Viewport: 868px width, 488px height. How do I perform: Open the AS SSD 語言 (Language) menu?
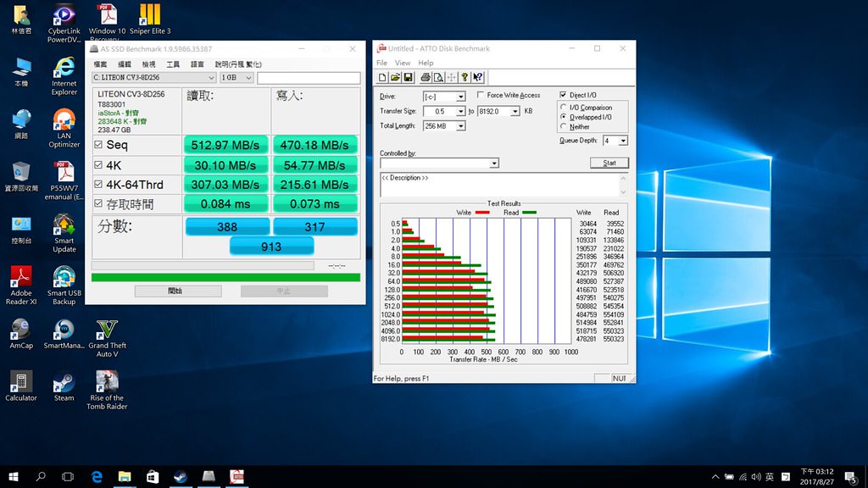[197, 64]
